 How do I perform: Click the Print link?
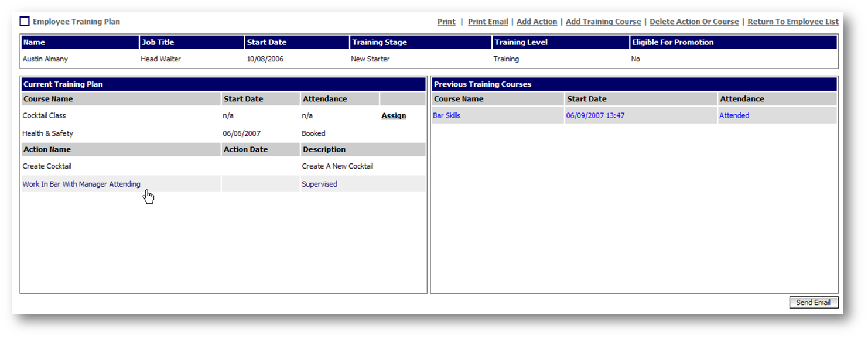446,22
